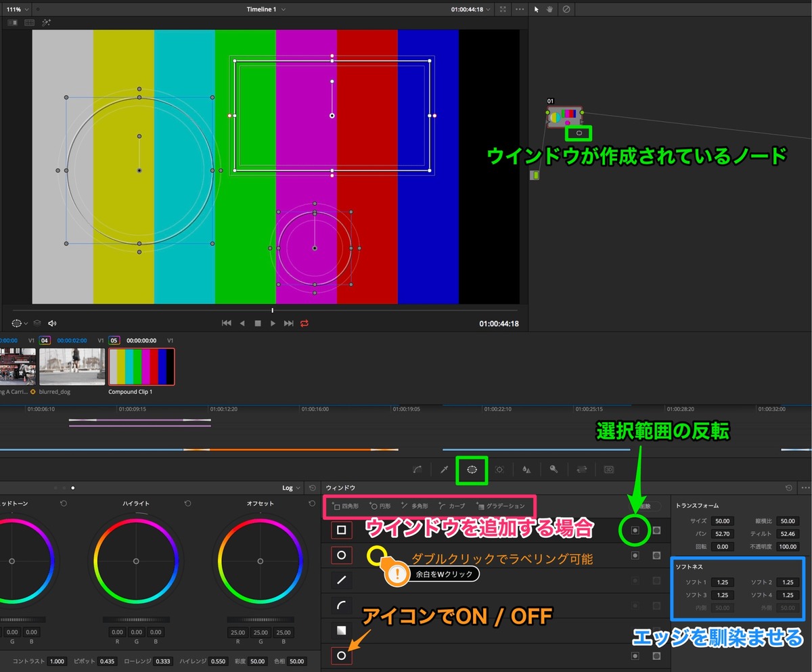The height and width of the screenshot is (672, 812).
Task: Open the timecode display dropdown
Action: [x=471, y=9]
